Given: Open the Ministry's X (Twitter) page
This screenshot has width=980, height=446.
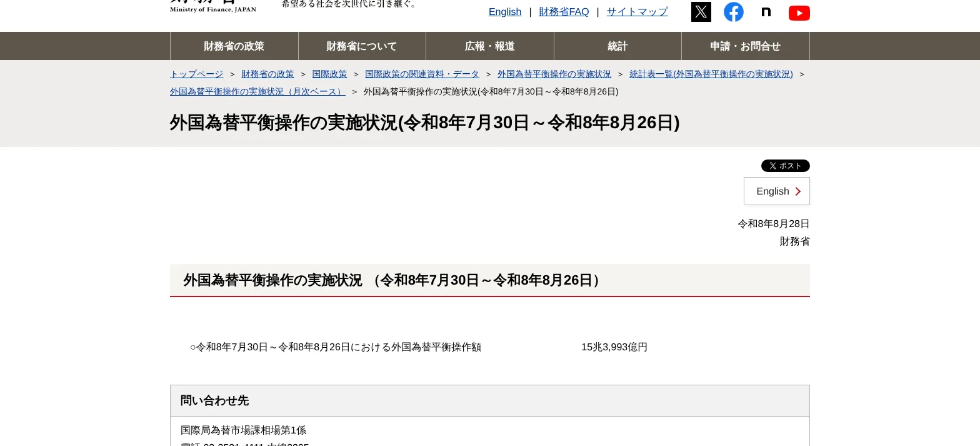Looking at the screenshot, I should click(701, 12).
